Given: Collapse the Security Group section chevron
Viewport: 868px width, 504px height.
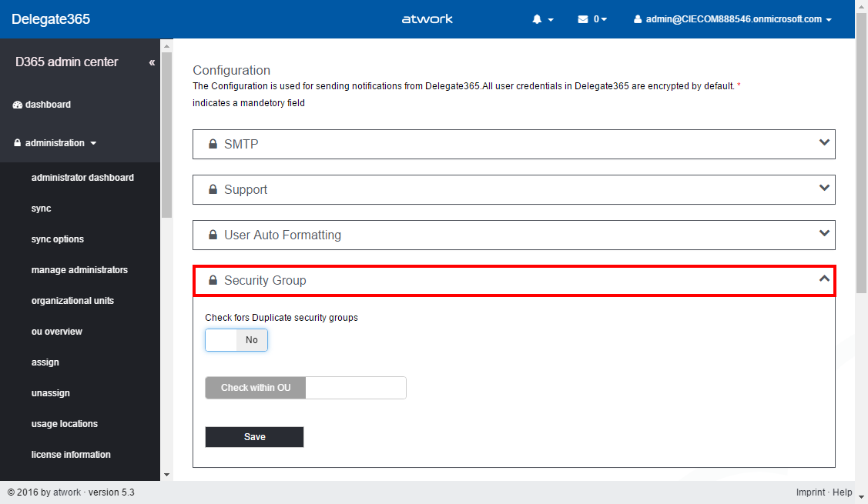Looking at the screenshot, I should (824, 279).
